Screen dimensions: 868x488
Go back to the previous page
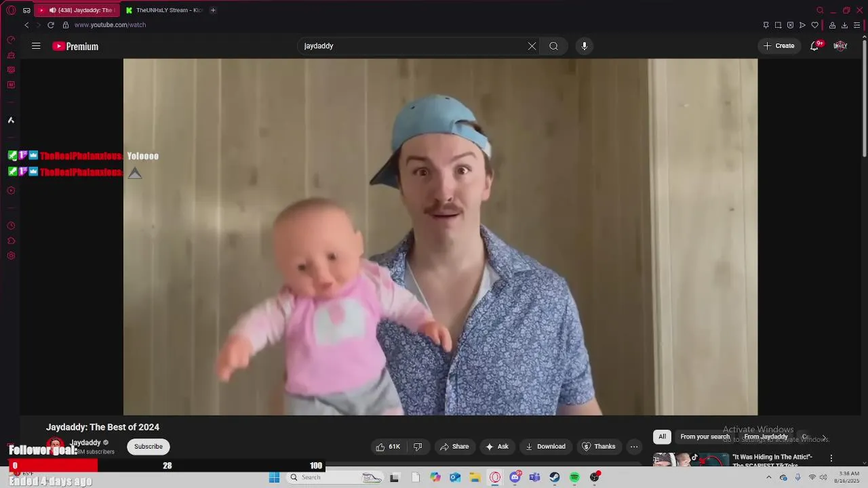26,25
